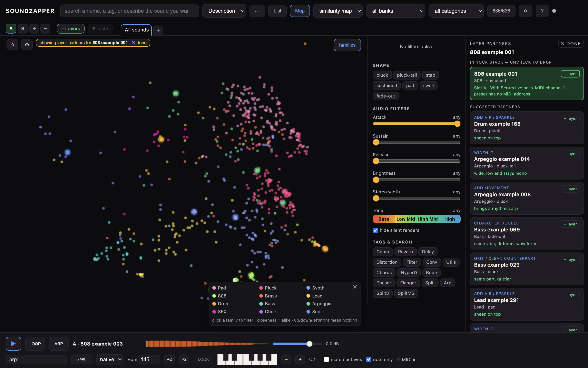This screenshot has height=368, width=588.
Task: Open the native tempo mode dropdown
Action: coord(110,359)
